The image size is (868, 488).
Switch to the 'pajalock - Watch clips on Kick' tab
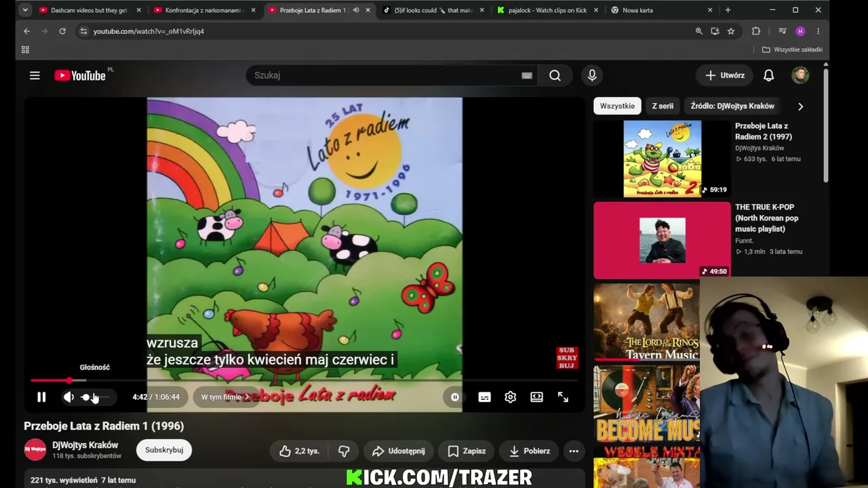(547, 10)
